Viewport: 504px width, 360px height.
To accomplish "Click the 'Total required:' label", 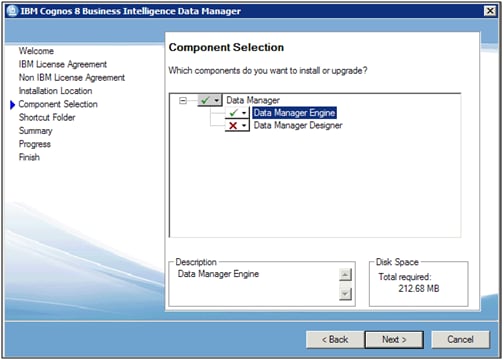I will (405, 277).
